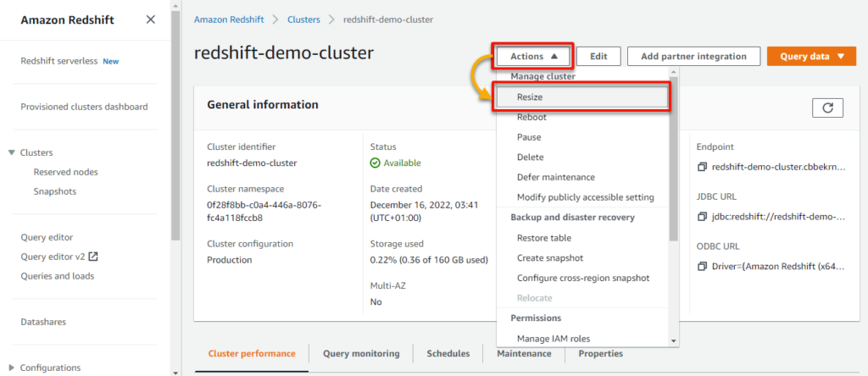Click the Cluster identifier value redshift-demo-cluster
The image size is (868, 376).
point(252,163)
